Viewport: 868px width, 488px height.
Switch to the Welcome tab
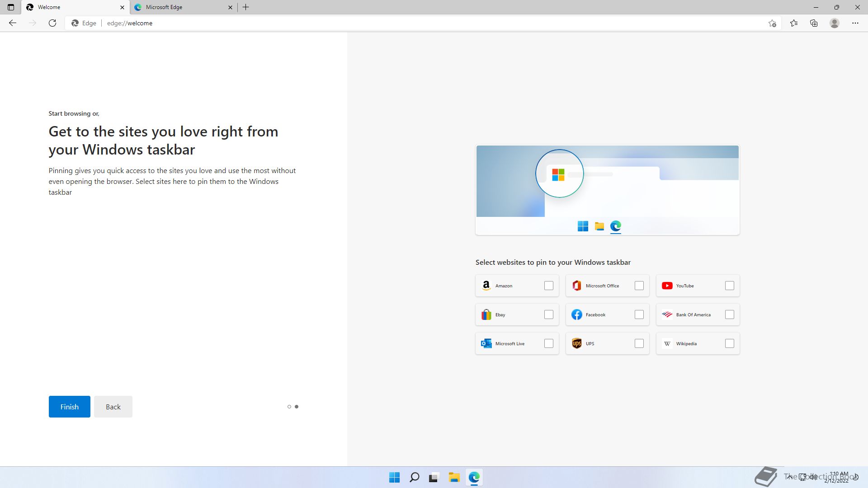click(75, 7)
